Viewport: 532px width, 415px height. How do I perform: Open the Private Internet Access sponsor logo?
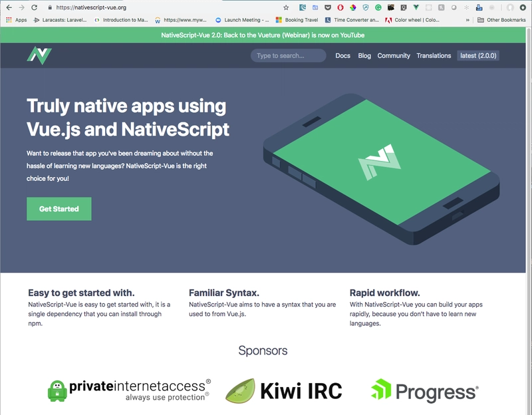pos(129,390)
